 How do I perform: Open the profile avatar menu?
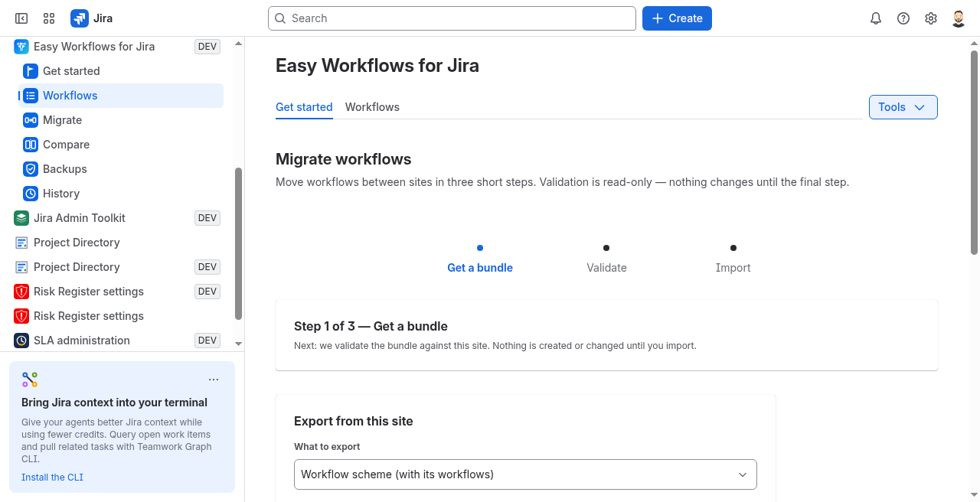(959, 18)
